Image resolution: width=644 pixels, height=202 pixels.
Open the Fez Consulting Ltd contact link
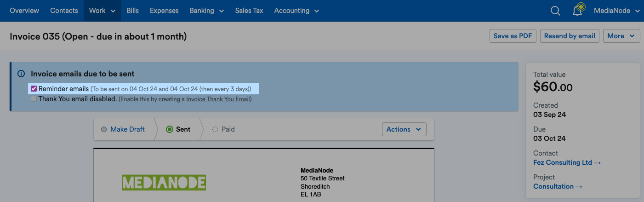pos(567,162)
